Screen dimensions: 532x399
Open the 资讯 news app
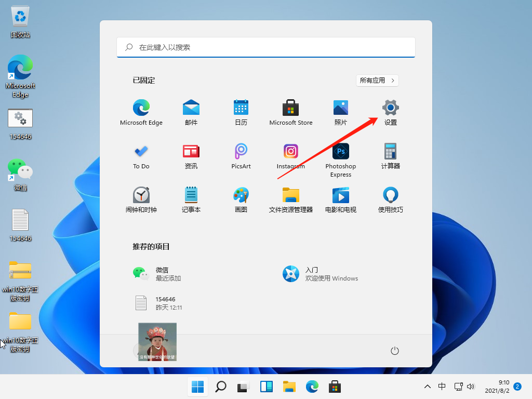click(x=191, y=156)
